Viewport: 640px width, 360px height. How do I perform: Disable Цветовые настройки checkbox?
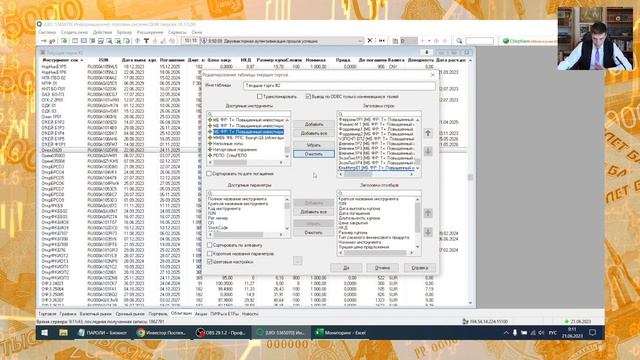click(209, 262)
